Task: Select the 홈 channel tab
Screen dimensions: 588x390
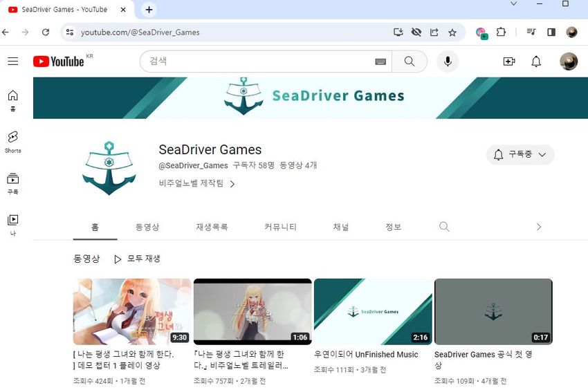Action: coord(95,227)
